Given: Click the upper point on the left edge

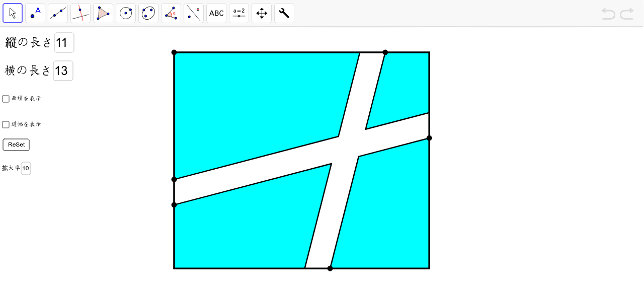Looking at the screenshot, I should [174, 179].
